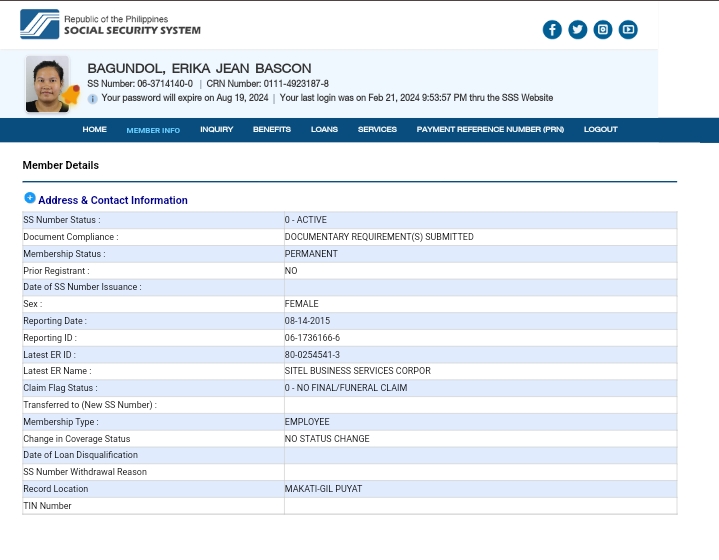Click the password expiry info icon
719x560 pixels.
[x=93, y=99]
